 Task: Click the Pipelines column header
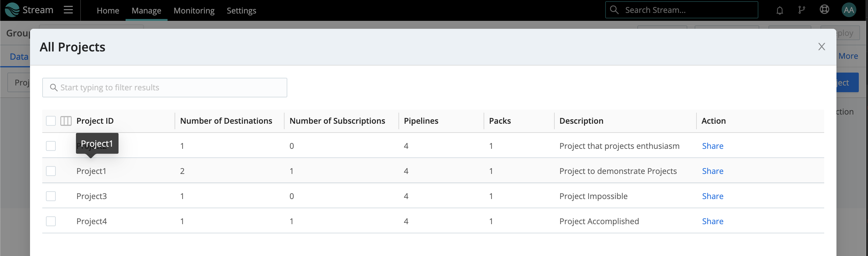tap(421, 121)
